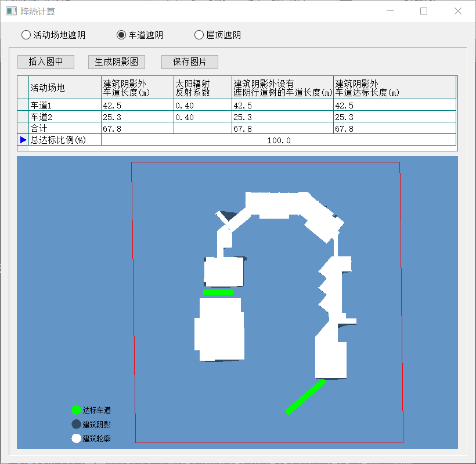Click the 建筑阴影外车道长度 column header
The height and width of the screenshot is (464, 476).
(137, 88)
